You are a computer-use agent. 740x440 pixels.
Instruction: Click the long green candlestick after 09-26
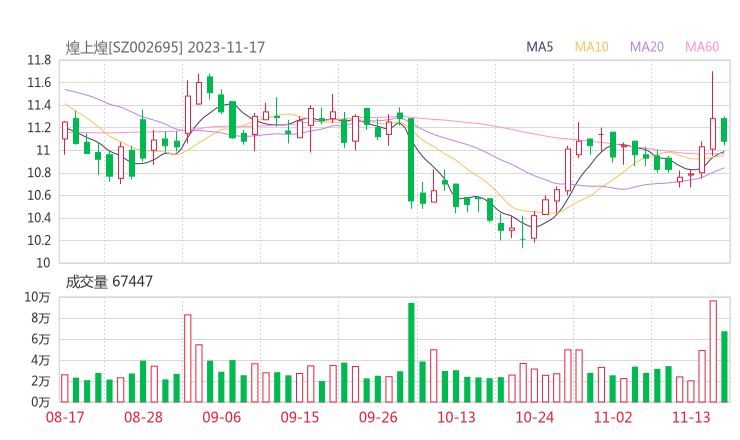click(411, 160)
